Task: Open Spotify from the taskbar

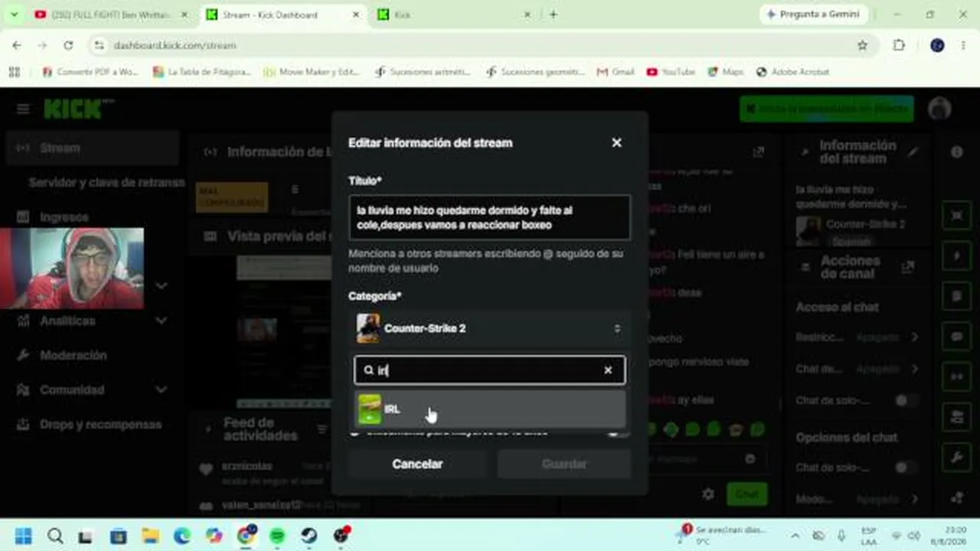Action: point(277,536)
